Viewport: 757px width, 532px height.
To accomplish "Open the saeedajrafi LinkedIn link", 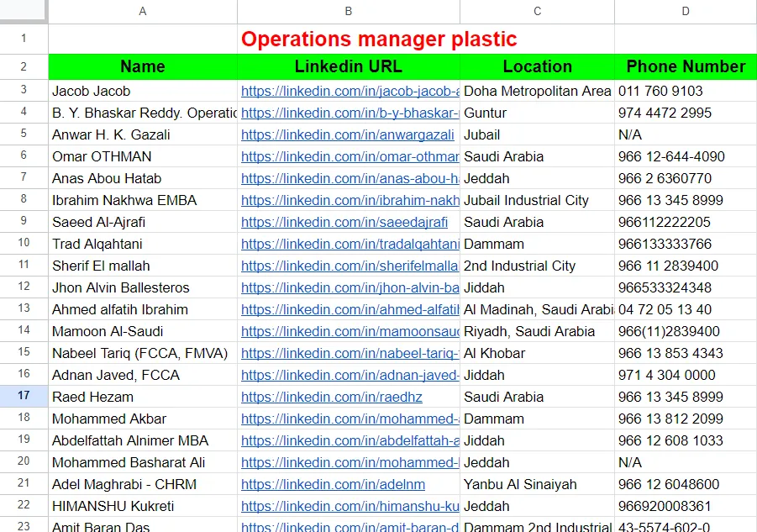I will point(344,222).
